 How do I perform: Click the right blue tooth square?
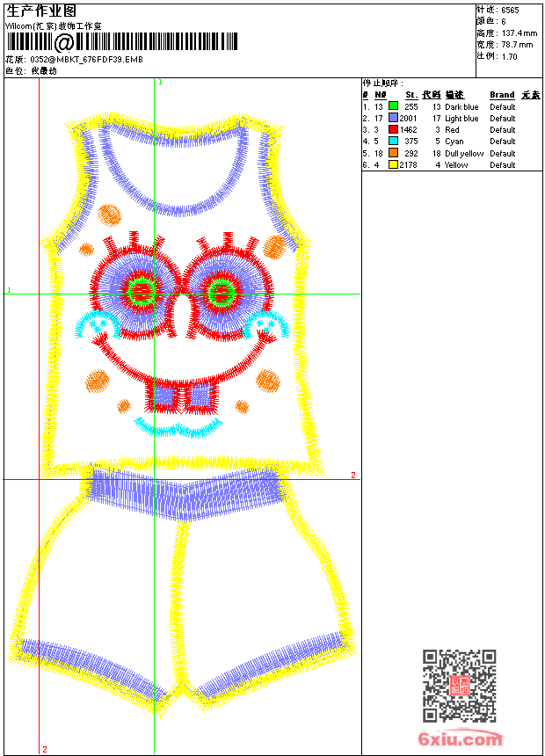(200, 396)
